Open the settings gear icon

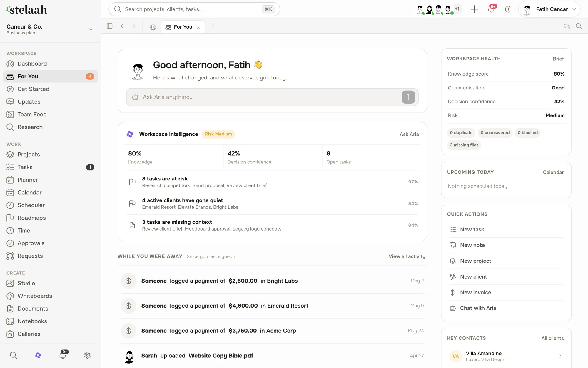(87, 355)
